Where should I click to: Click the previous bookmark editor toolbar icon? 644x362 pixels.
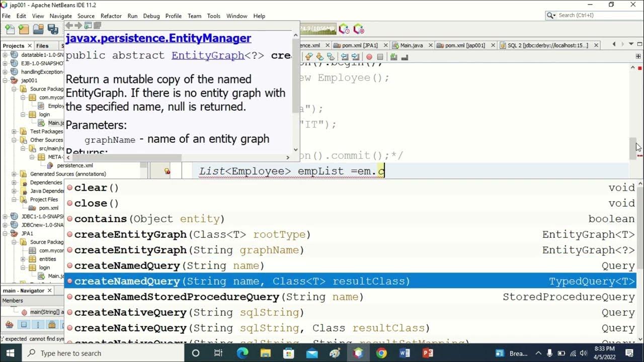[309, 57]
